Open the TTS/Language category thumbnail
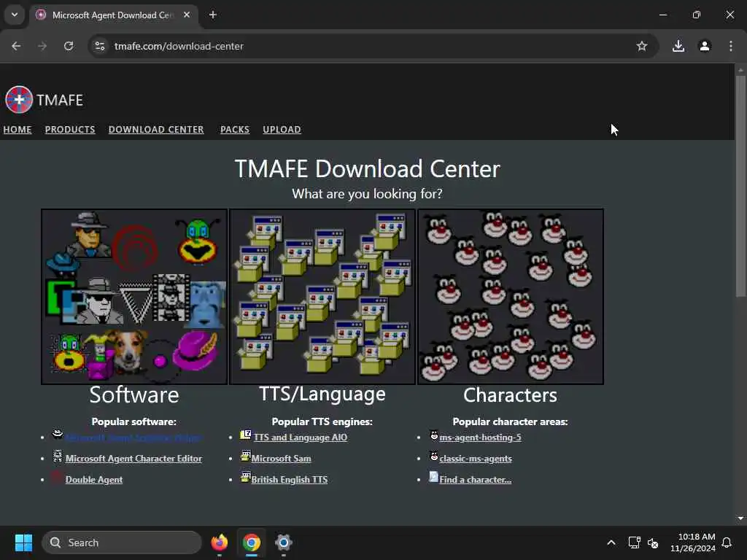 point(322,296)
